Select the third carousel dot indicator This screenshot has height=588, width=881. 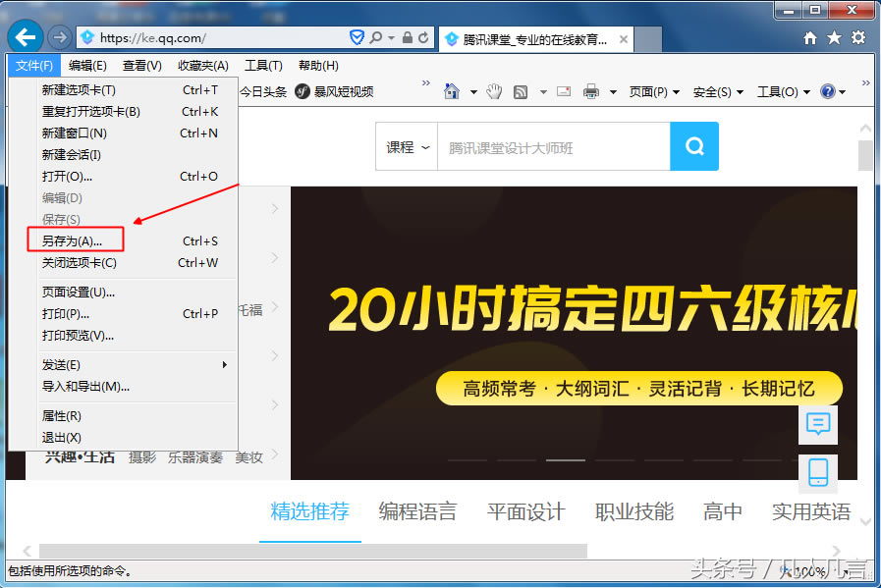(565, 458)
